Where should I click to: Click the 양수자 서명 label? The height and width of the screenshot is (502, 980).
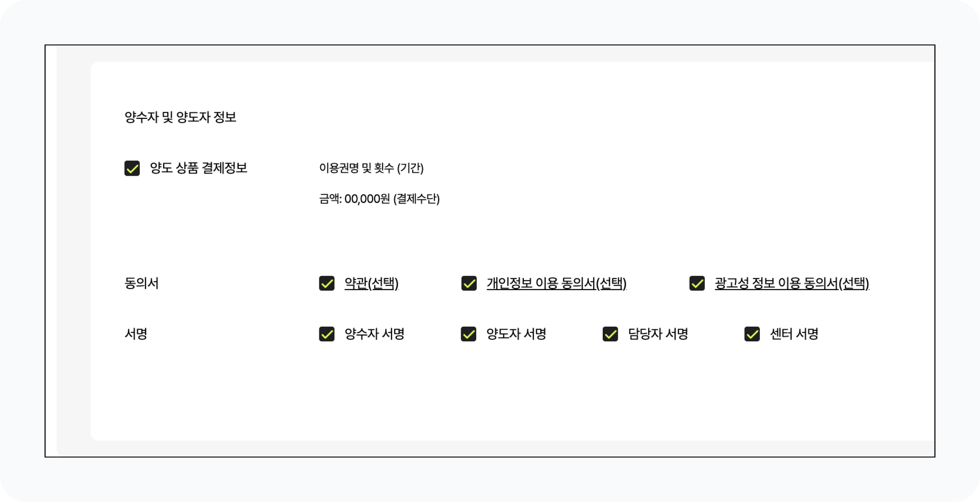[x=374, y=334]
